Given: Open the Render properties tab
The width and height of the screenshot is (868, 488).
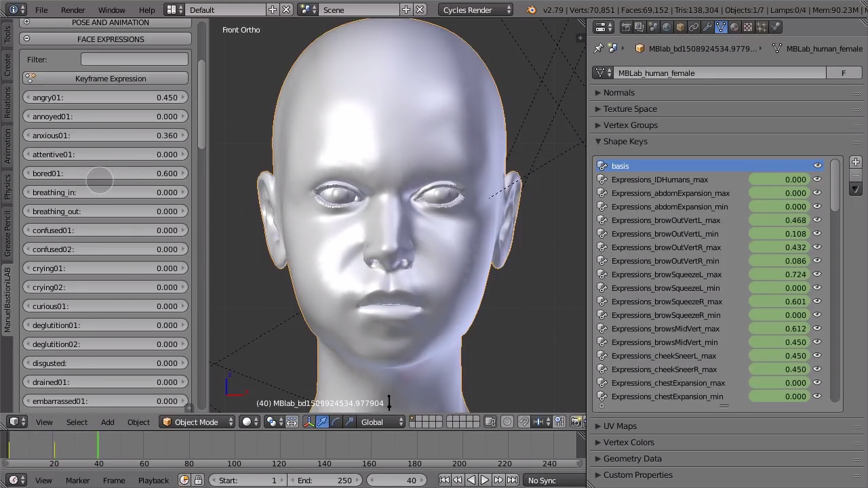Looking at the screenshot, I should click(627, 26).
